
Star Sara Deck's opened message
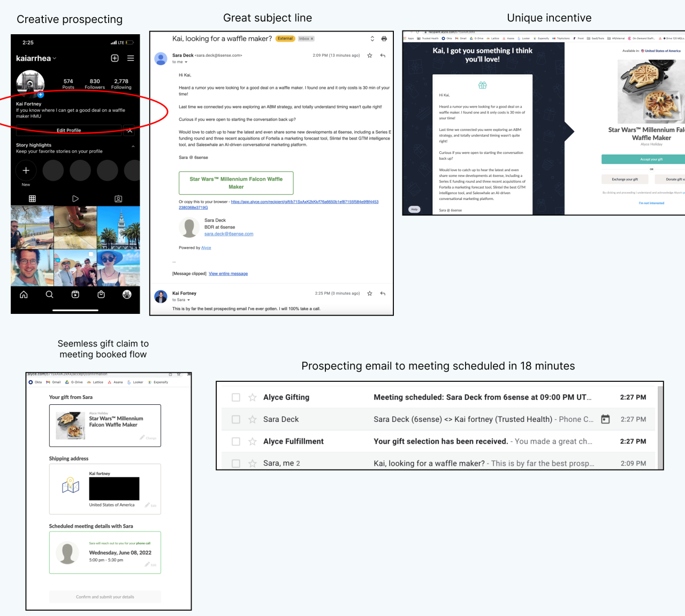tap(369, 55)
